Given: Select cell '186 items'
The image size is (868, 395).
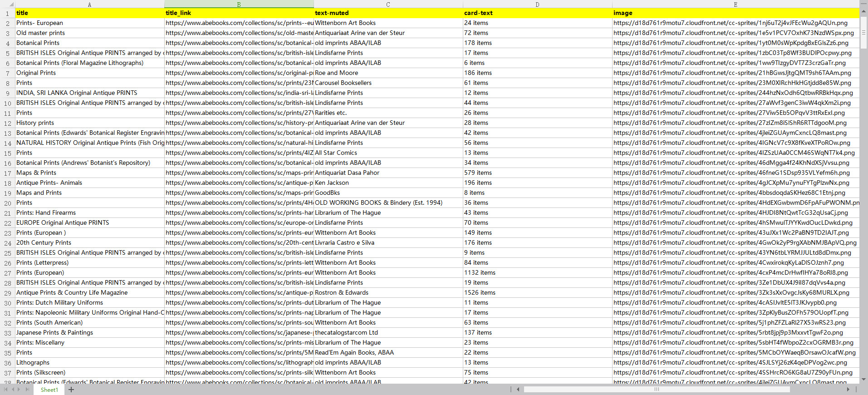Looking at the screenshot, I should pos(537,73).
